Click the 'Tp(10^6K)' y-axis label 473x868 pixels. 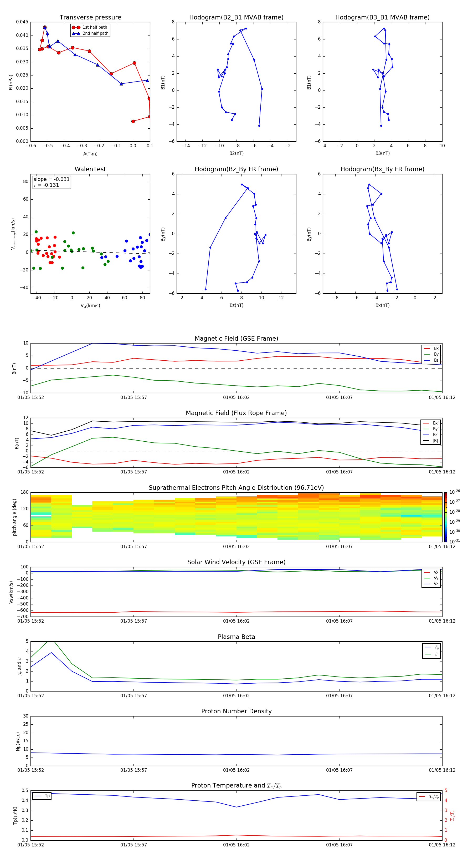pyautogui.click(x=15, y=815)
